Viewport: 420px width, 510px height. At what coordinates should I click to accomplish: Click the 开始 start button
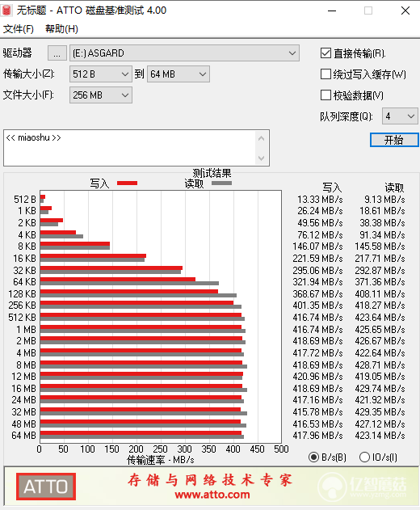(394, 140)
